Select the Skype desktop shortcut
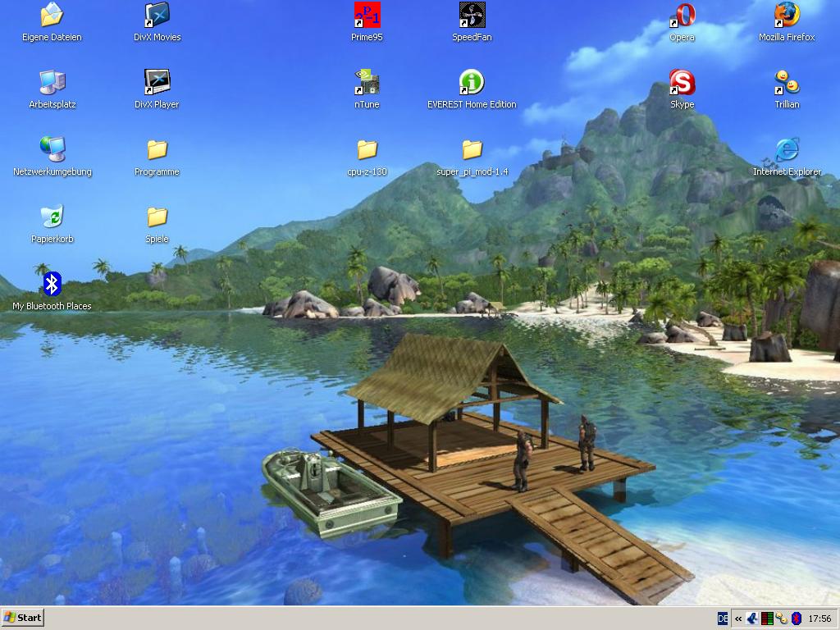The height and width of the screenshot is (630, 840). coord(682,82)
